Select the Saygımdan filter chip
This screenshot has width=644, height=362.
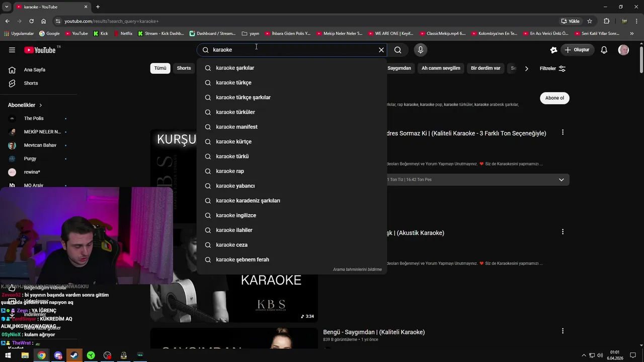coord(399,68)
